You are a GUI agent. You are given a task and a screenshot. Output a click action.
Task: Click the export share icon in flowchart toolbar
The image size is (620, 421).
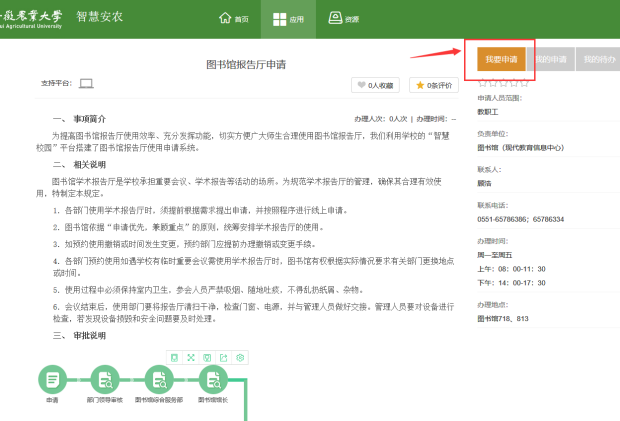pos(223,357)
